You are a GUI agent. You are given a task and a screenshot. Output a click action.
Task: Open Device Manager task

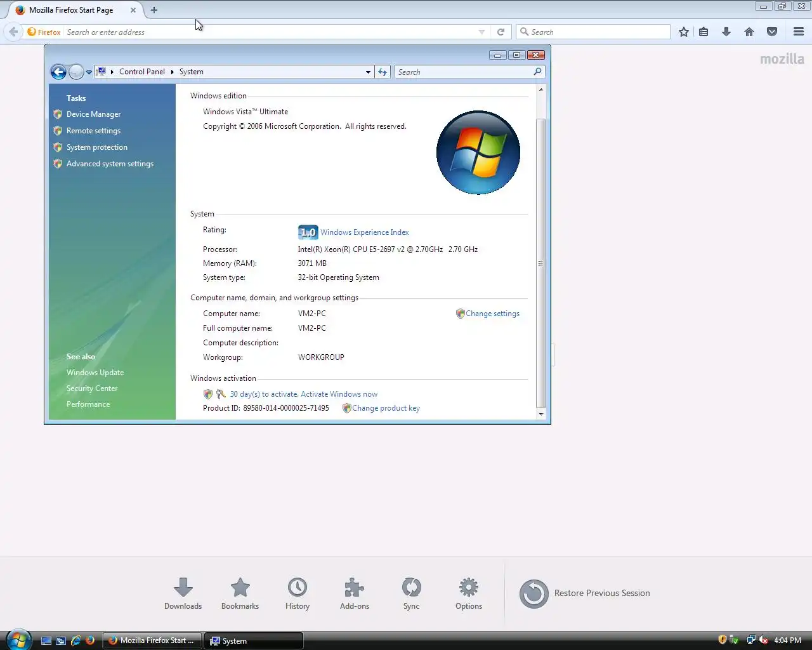pos(93,114)
